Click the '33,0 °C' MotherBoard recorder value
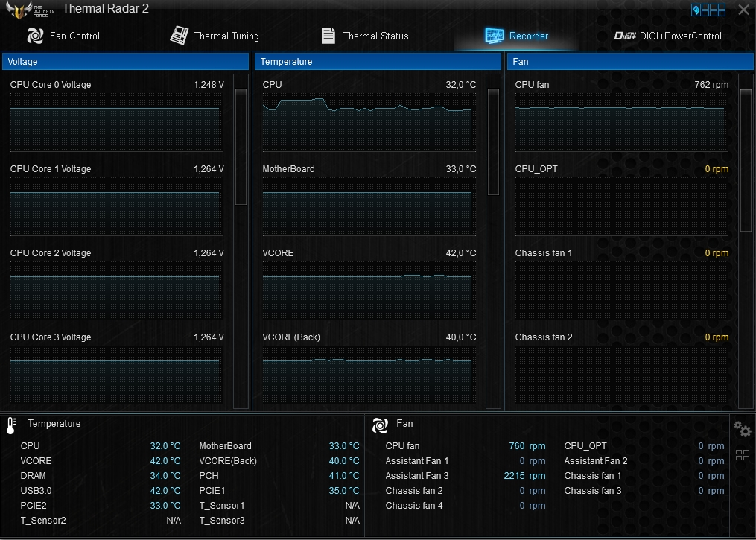756x540 pixels. tap(461, 169)
